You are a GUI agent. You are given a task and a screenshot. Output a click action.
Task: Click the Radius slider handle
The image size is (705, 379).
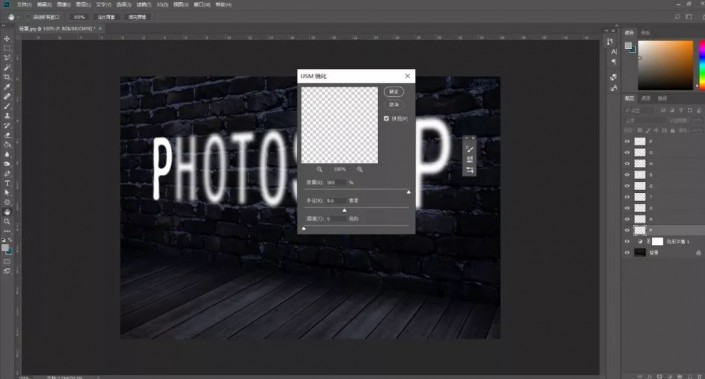344,210
